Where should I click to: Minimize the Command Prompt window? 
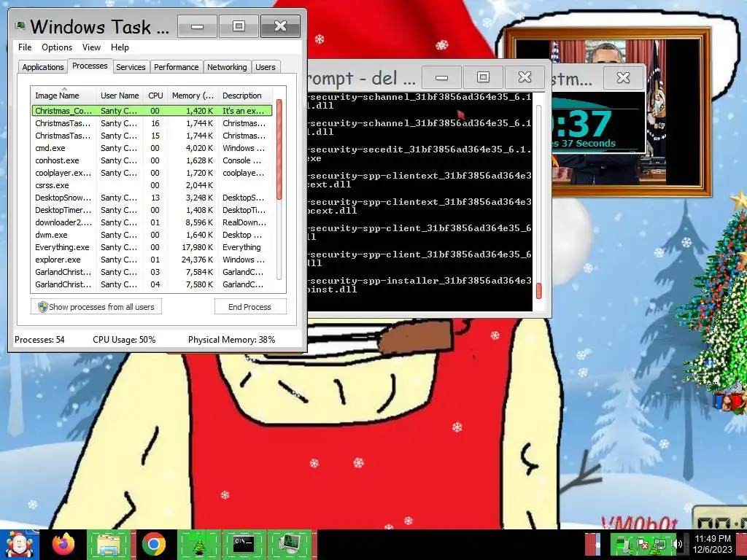pos(441,77)
